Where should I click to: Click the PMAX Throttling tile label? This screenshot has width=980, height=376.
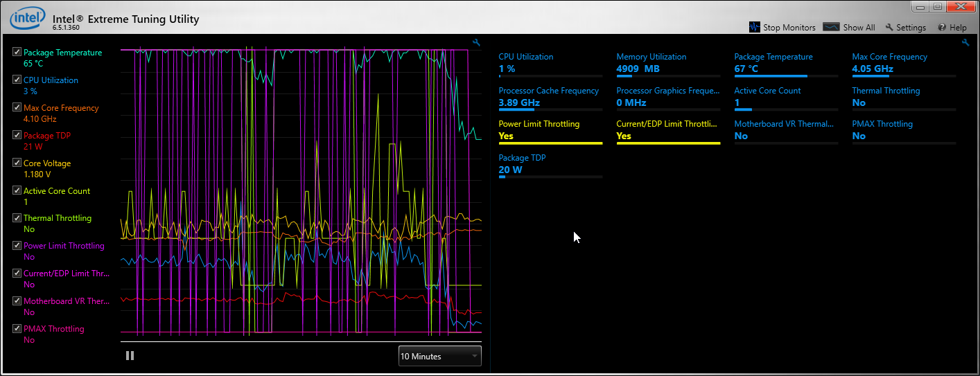pos(882,124)
